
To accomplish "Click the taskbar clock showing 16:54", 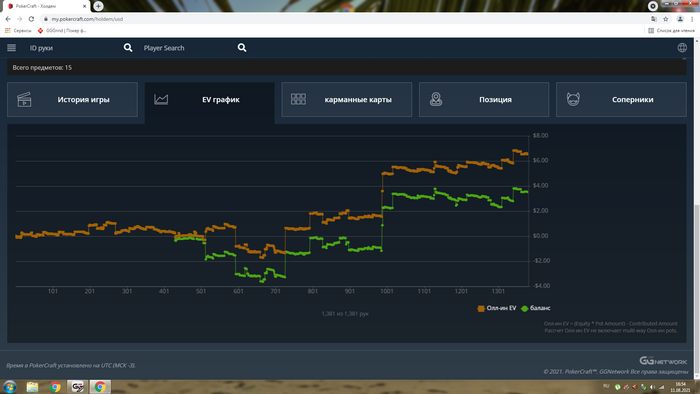I will pos(680,386).
